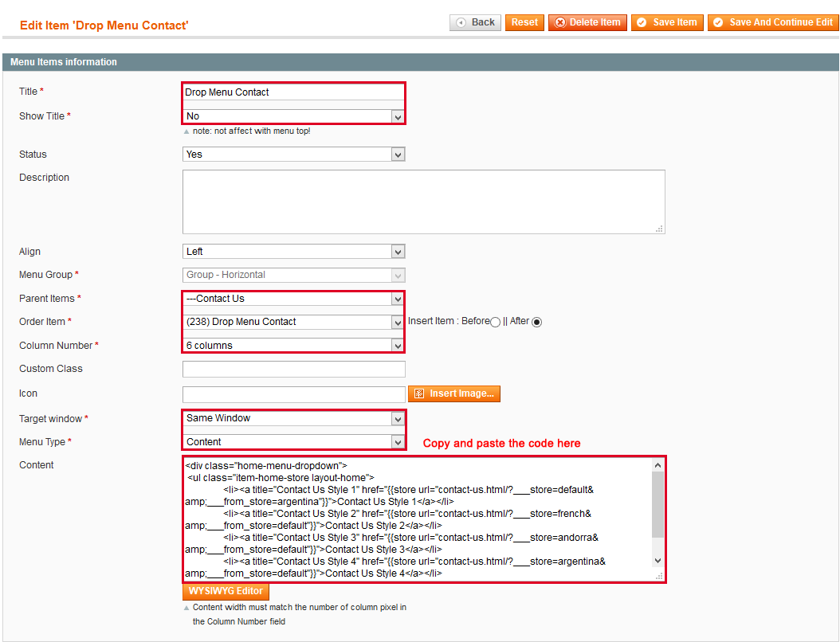Click the Content textarea scrollbar thumb
Screen dimensions: 840x642
(x=657, y=505)
